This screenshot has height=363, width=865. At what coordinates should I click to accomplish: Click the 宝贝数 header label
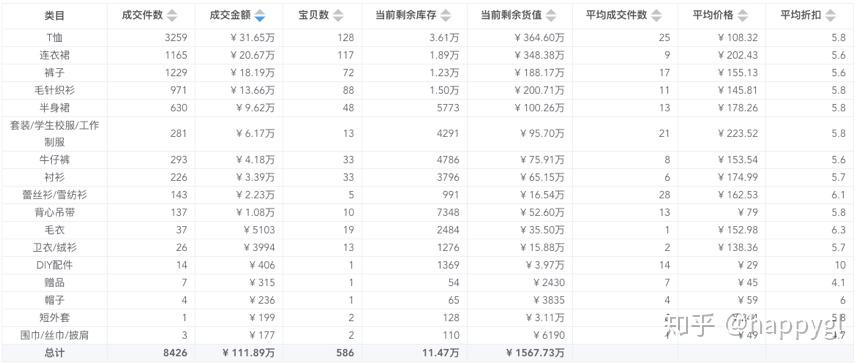(x=313, y=15)
